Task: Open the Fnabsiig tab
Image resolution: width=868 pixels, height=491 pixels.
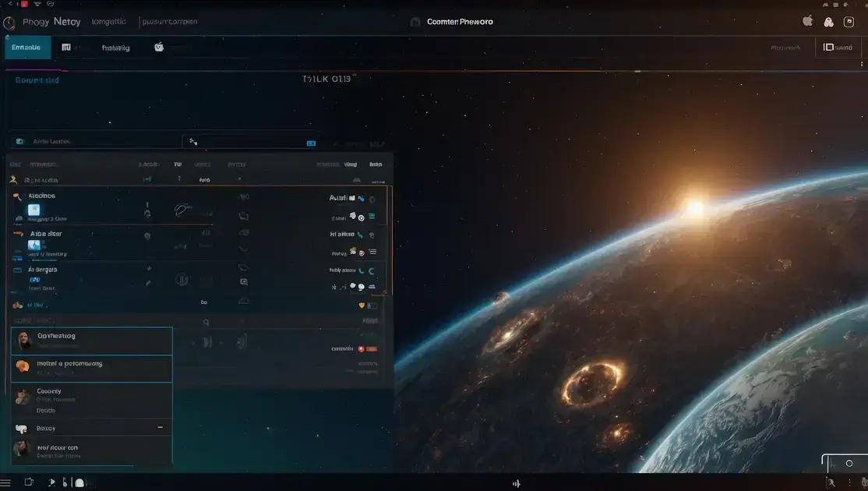Action: [115, 48]
